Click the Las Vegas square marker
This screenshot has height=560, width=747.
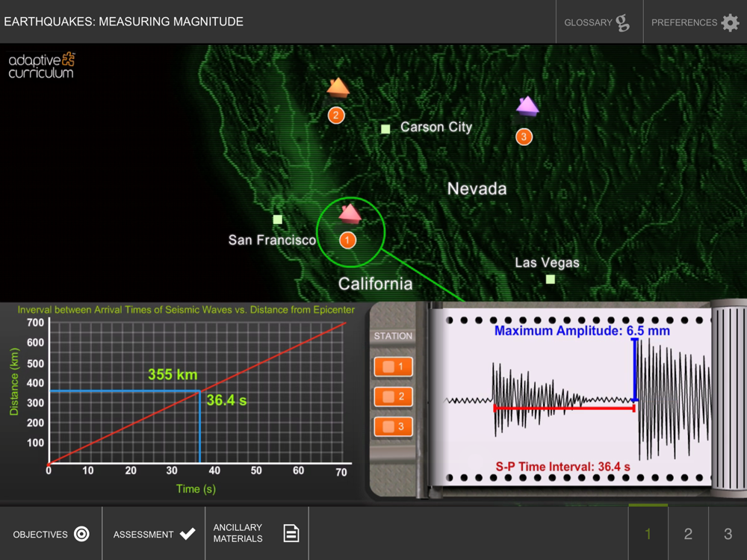click(551, 279)
